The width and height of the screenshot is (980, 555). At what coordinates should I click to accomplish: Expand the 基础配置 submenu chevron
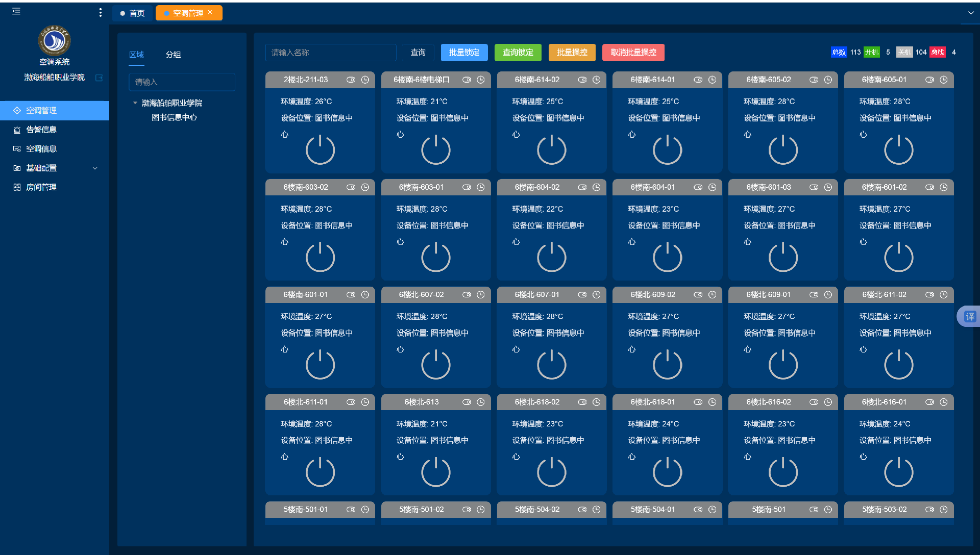click(95, 168)
